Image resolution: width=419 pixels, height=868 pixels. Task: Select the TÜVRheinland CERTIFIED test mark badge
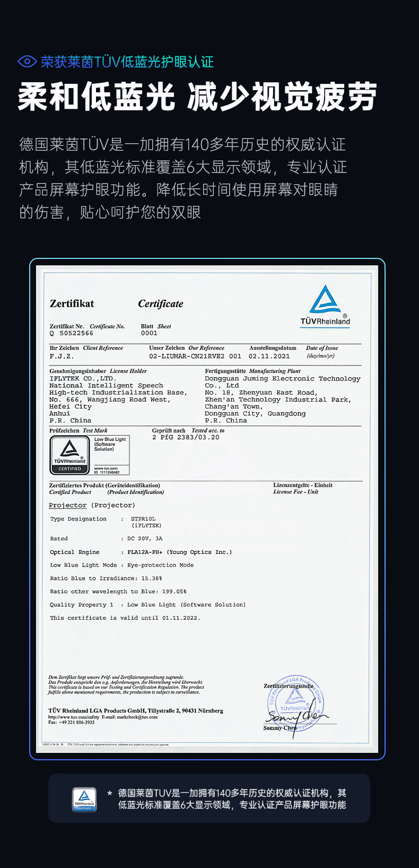[69, 455]
